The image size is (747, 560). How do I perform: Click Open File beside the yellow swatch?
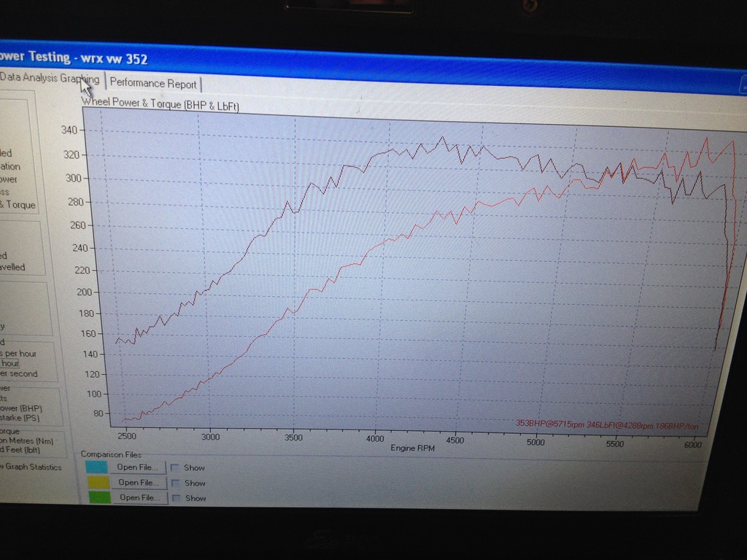pos(138,483)
